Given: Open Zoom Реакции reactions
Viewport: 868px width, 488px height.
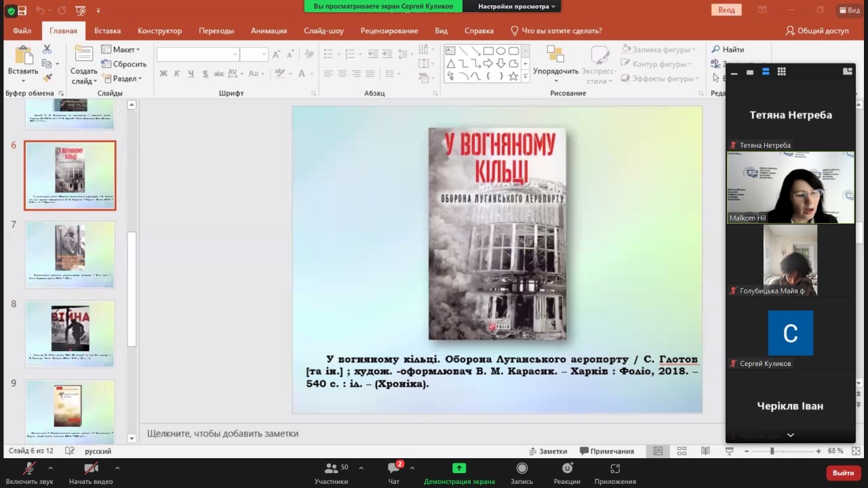Looking at the screenshot, I should (567, 472).
